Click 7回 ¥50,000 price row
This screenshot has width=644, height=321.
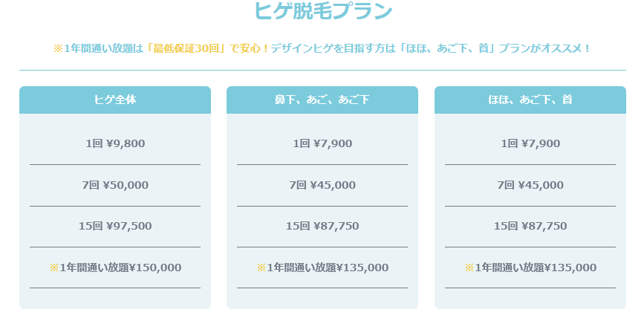[115, 185]
